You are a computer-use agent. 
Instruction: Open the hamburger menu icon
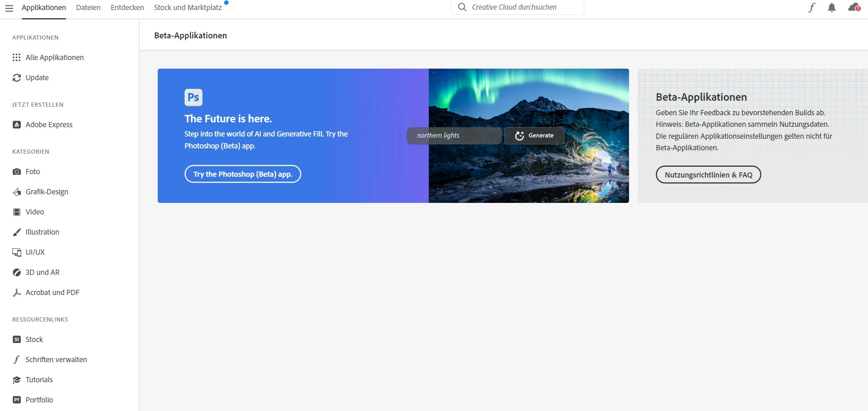pos(9,8)
